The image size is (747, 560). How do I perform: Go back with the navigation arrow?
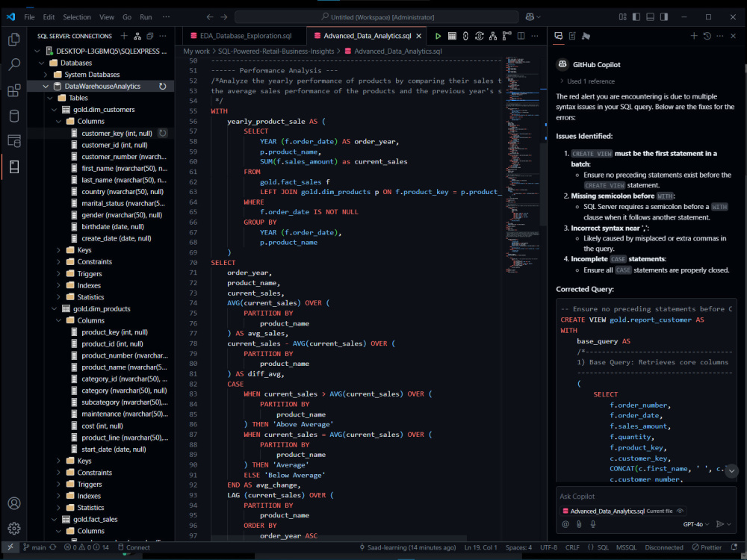[210, 17]
